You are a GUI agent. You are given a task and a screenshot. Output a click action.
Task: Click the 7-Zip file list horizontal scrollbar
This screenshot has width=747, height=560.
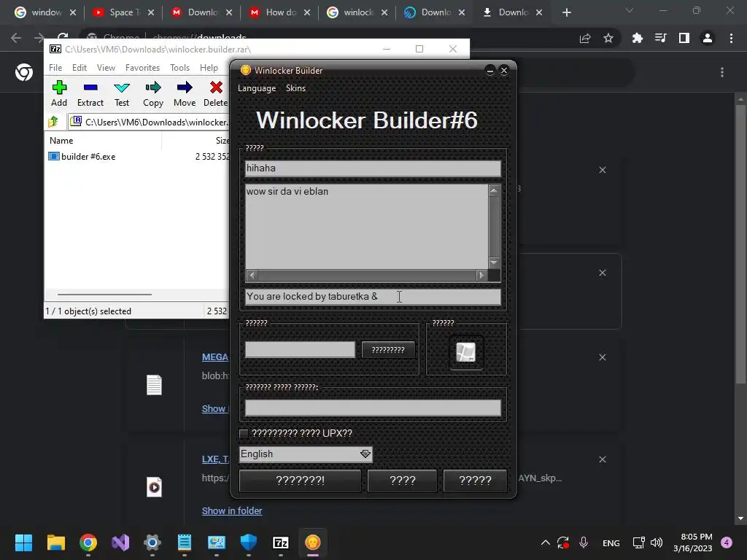point(104,295)
